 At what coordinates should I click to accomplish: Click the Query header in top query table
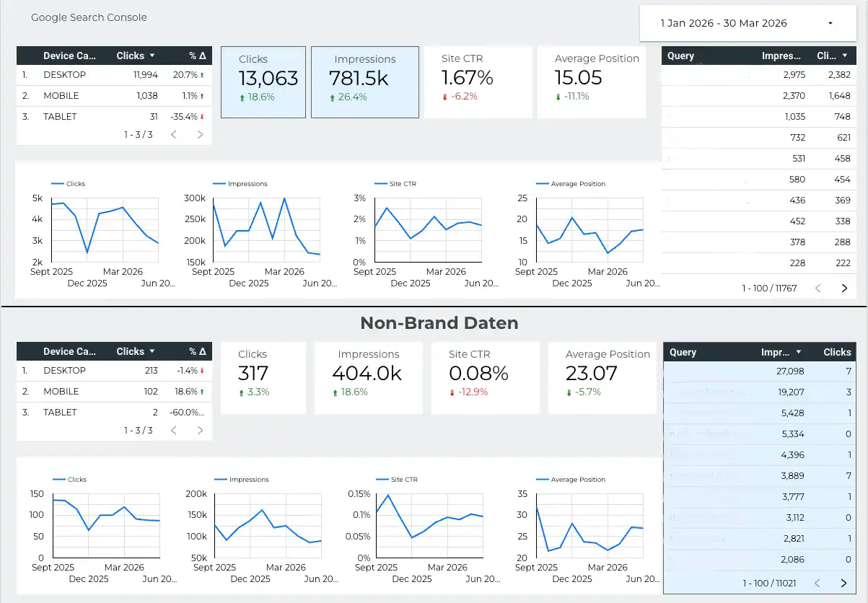coord(681,56)
